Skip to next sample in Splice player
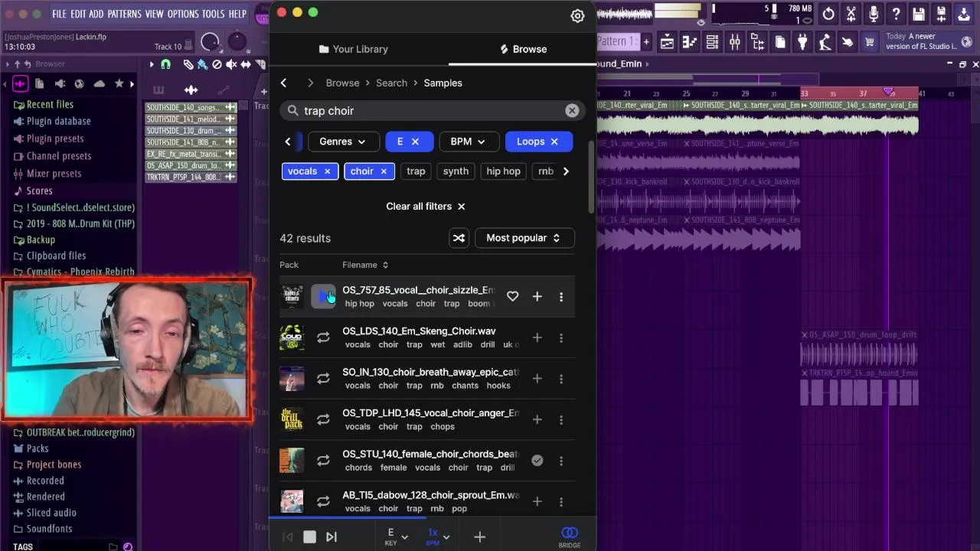Screen dimensions: 980x551 click(332, 537)
